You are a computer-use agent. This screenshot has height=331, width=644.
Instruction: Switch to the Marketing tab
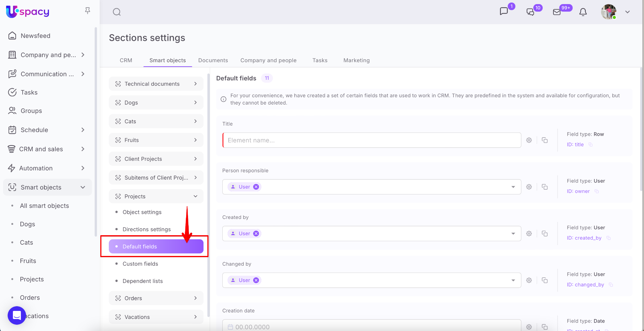coord(356,60)
